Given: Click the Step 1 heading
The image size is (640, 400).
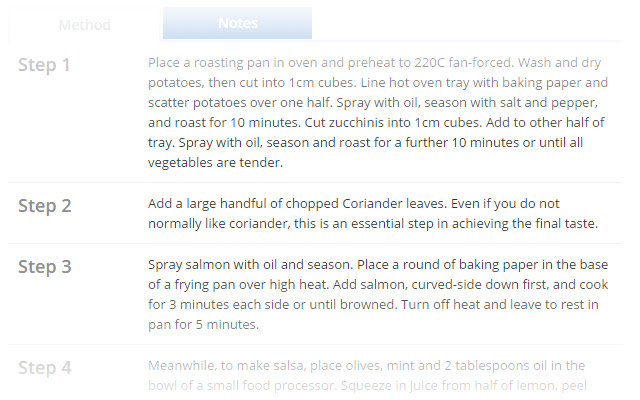Looking at the screenshot, I should point(44,65).
